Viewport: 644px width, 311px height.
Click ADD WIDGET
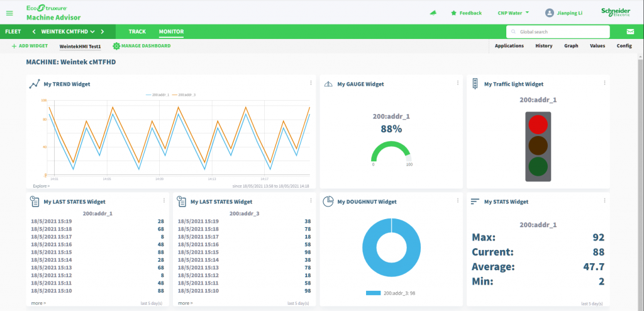pos(30,46)
